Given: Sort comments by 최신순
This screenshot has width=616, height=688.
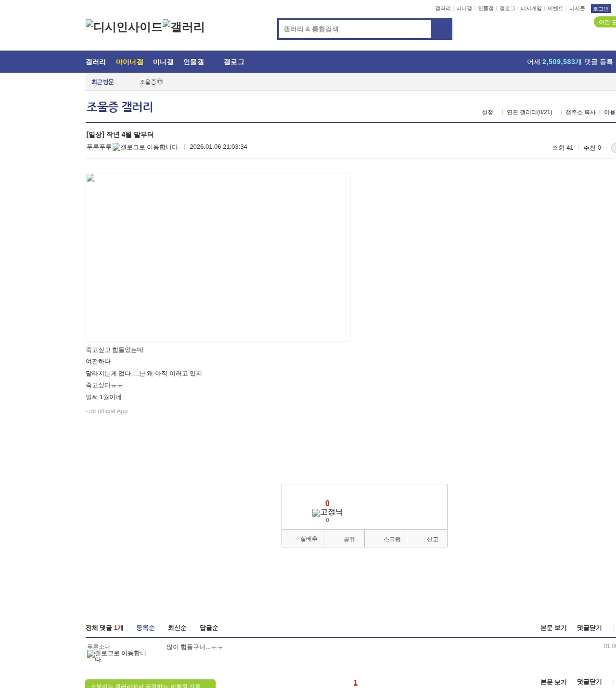Looking at the screenshot, I should [177, 628].
